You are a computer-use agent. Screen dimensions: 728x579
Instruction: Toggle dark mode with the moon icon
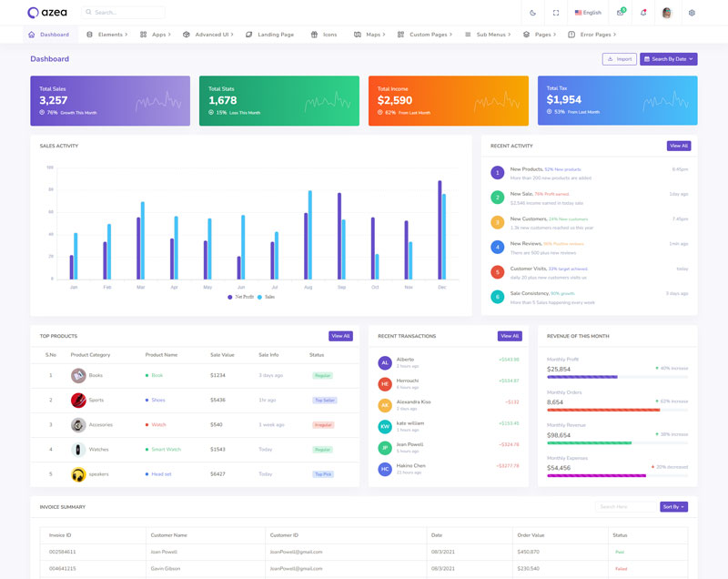533,13
